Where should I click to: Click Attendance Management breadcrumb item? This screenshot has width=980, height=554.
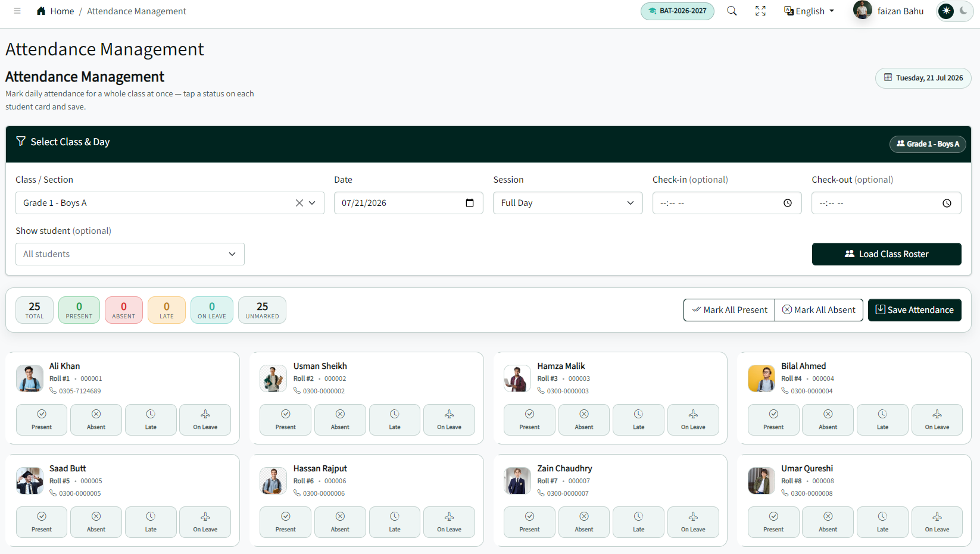click(136, 11)
